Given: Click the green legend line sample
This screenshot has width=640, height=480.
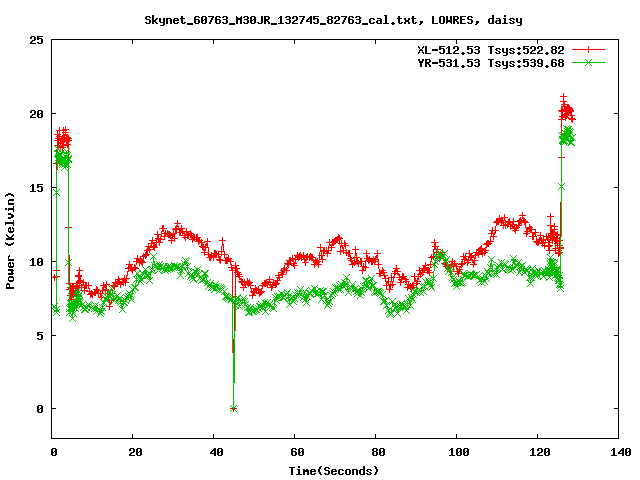Looking at the screenshot, I should pyautogui.click(x=588, y=63).
